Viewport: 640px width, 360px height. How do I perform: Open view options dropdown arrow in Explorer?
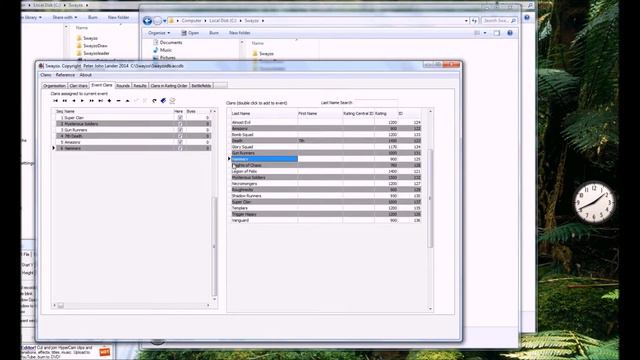tap(485, 33)
